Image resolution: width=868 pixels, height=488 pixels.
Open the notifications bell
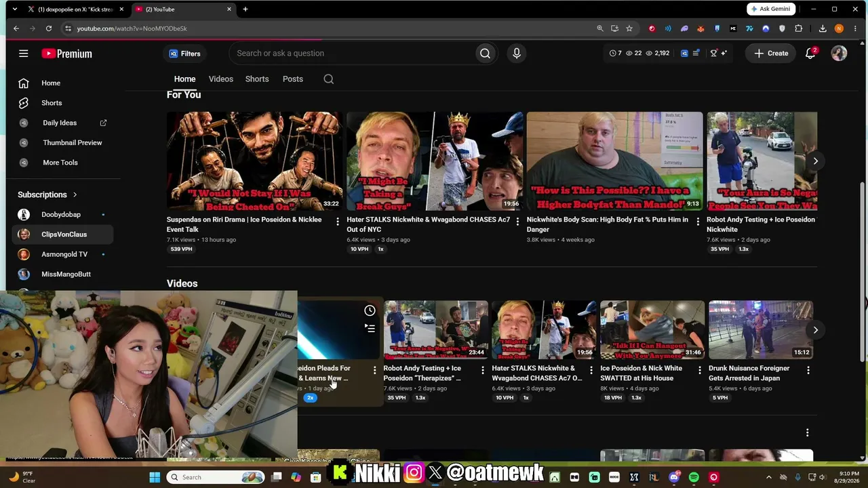pyautogui.click(x=810, y=54)
